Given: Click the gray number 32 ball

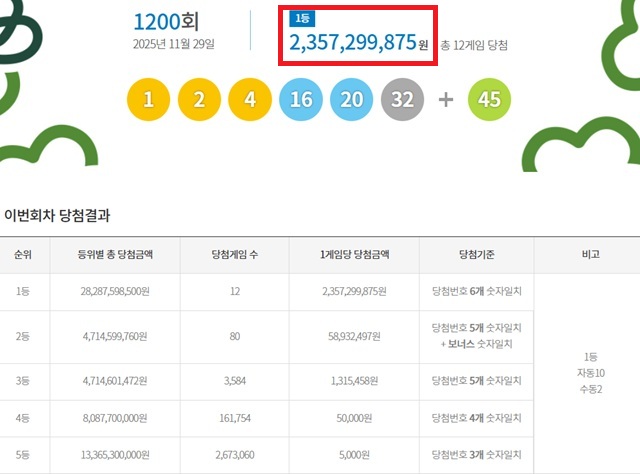Looking at the screenshot, I should pyautogui.click(x=403, y=100).
